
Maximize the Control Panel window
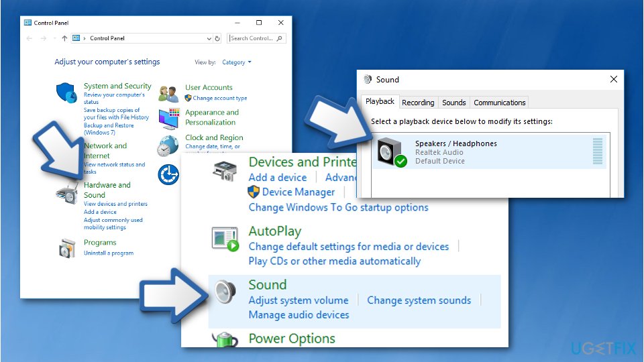coord(259,23)
